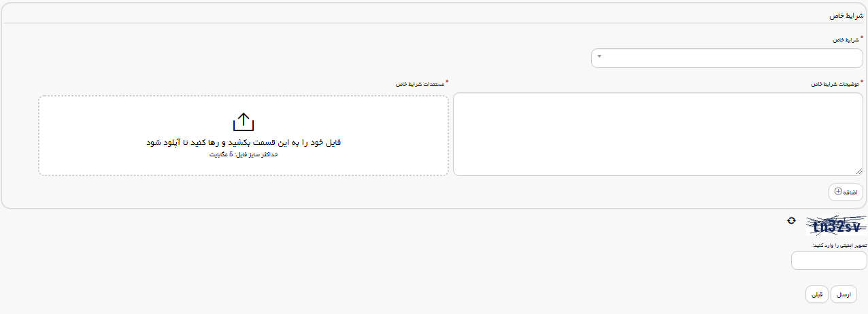Click the شرایط خاص section header title
The height and width of the screenshot is (314, 868).
point(845,15)
